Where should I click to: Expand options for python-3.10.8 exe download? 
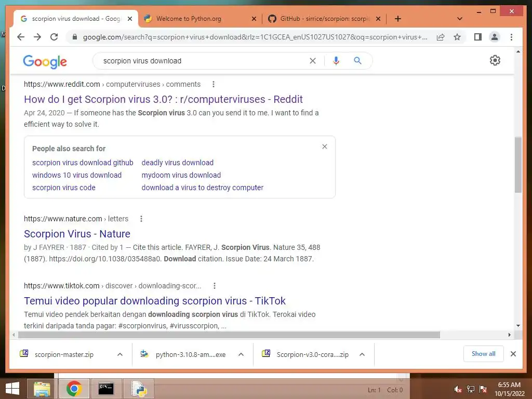pos(241,354)
